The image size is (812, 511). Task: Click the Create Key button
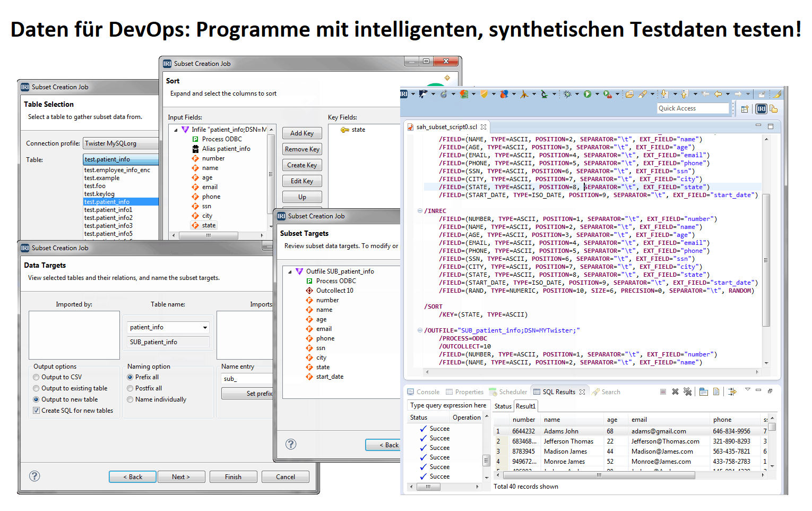point(302,165)
